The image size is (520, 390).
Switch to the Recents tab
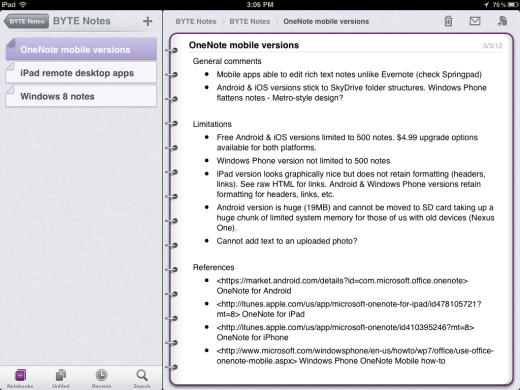point(101,379)
